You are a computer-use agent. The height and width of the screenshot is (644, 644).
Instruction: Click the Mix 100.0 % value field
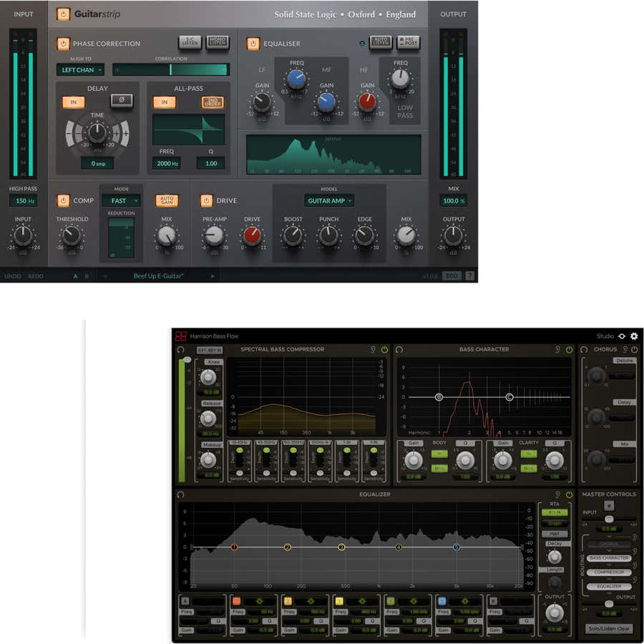pos(453,201)
